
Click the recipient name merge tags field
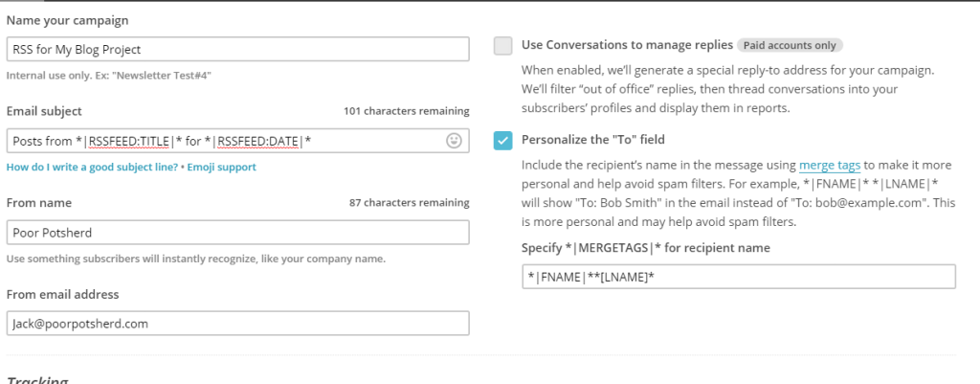click(739, 277)
